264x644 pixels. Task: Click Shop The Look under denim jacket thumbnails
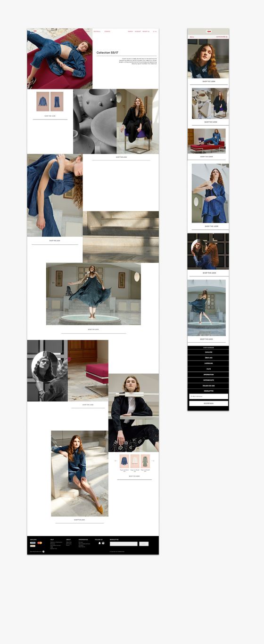point(50,116)
